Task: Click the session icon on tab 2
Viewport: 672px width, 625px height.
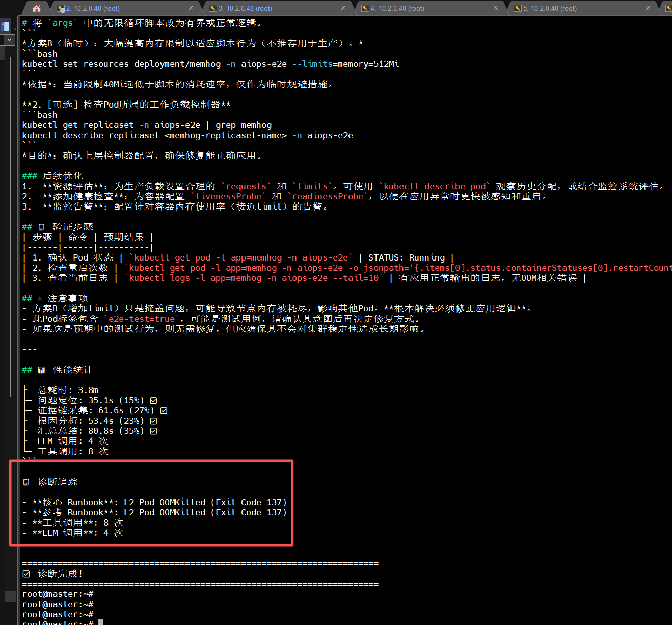Action: click(x=61, y=8)
